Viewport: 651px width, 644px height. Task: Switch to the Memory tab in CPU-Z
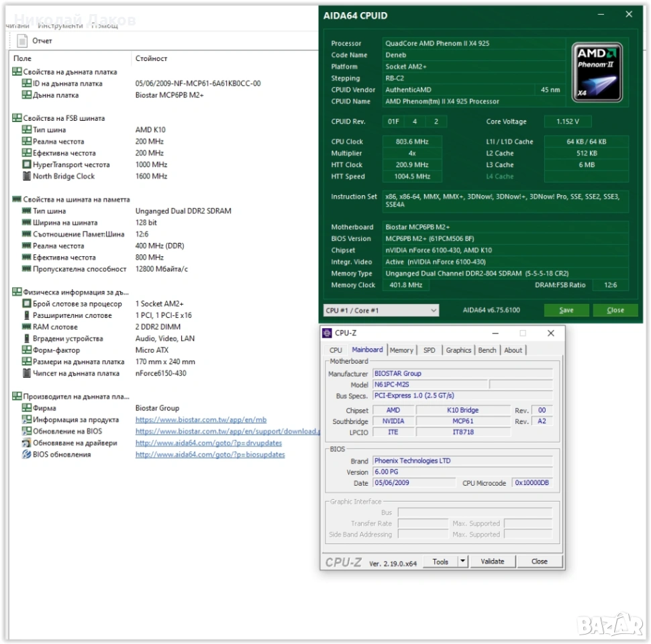(x=401, y=350)
